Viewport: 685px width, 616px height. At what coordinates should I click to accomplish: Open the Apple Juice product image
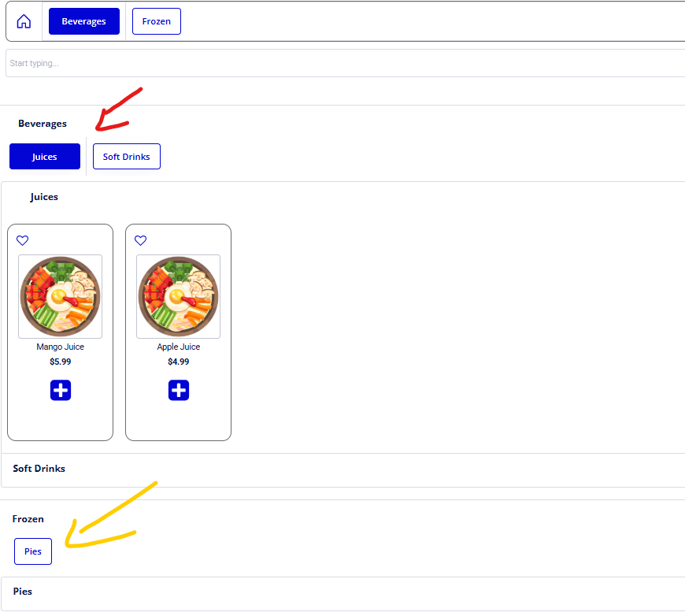click(x=178, y=296)
